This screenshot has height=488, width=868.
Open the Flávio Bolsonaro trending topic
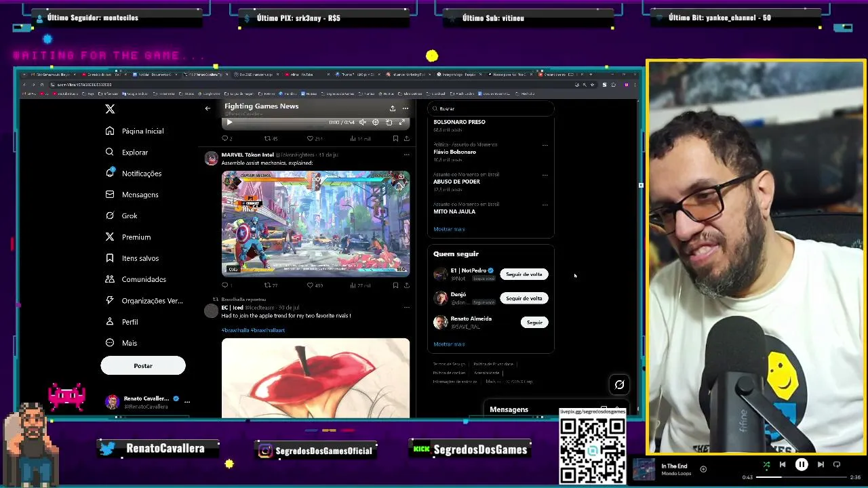[454, 152]
